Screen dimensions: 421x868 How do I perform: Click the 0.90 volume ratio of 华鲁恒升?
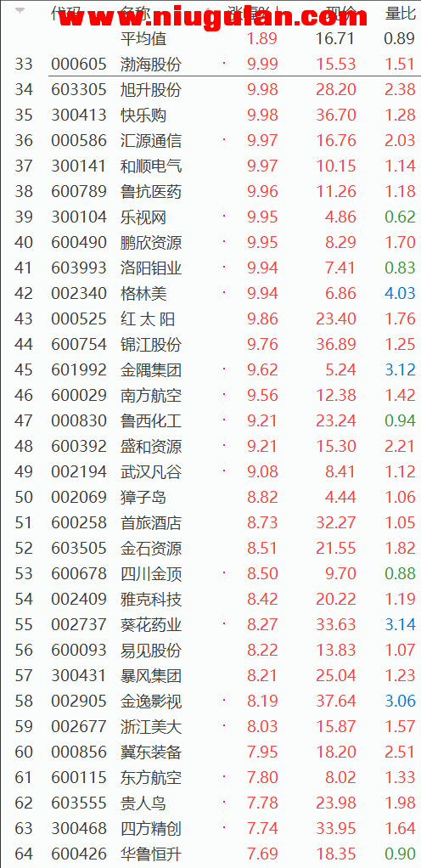click(400, 854)
